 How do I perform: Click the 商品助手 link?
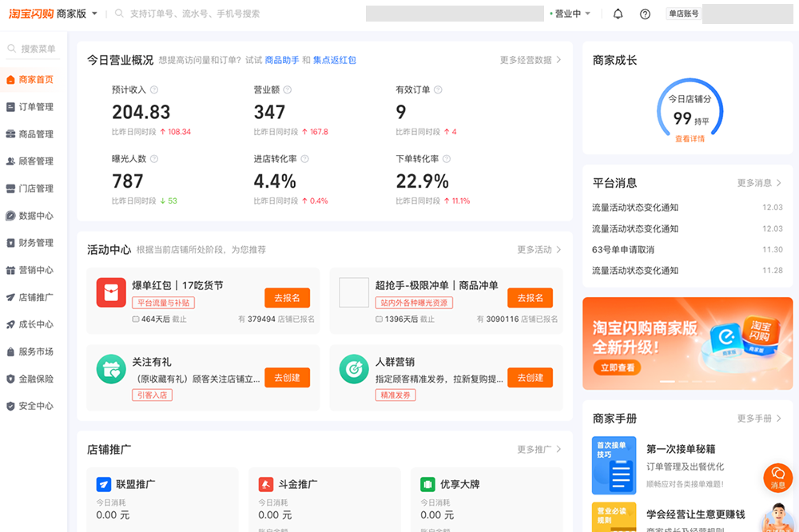[x=282, y=60]
